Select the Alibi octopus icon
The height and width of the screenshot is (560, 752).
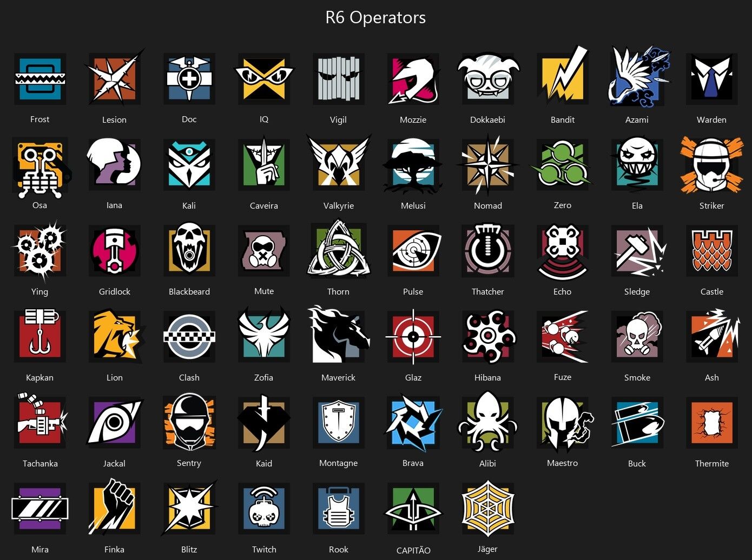pyautogui.click(x=488, y=422)
